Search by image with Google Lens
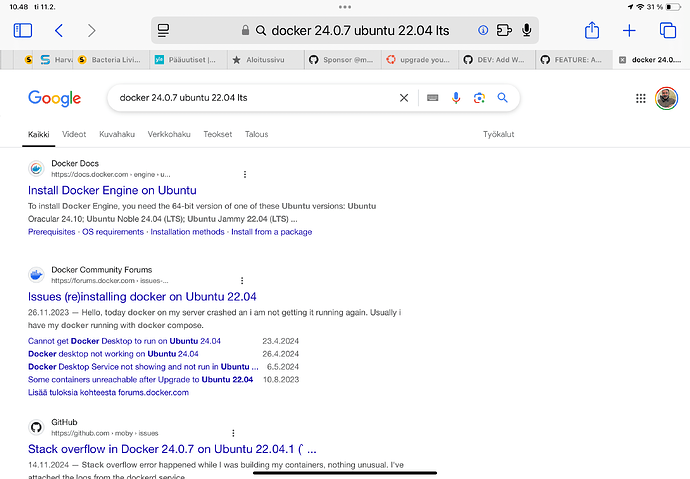This screenshot has height=479, width=690. click(x=479, y=98)
